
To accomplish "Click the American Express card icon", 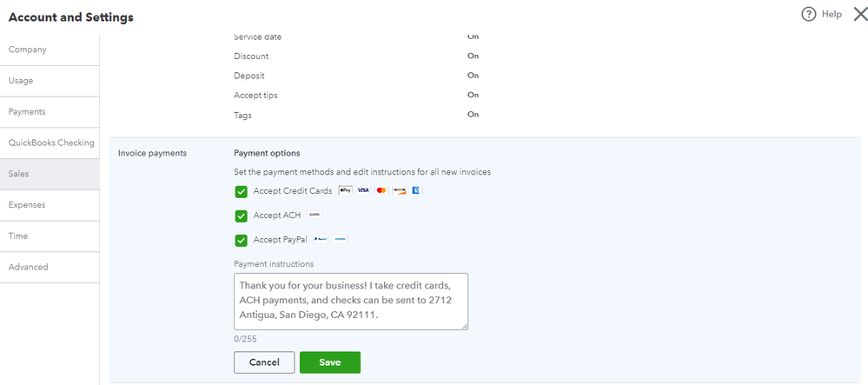I will coord(417,190).
